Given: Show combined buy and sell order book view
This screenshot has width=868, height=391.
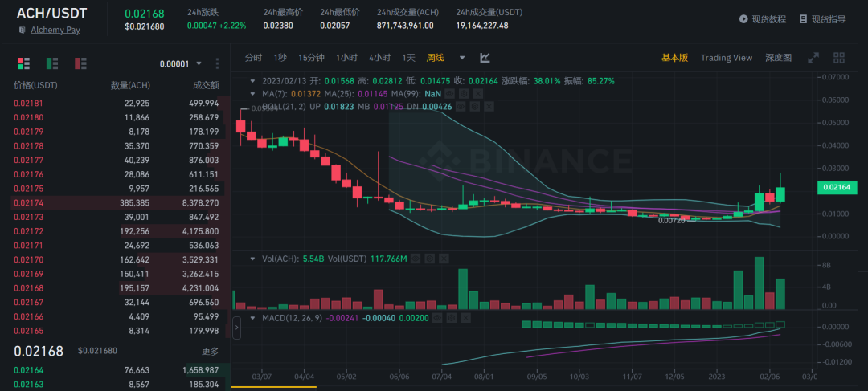Looking at the screenshot, I should coord(23,63).
